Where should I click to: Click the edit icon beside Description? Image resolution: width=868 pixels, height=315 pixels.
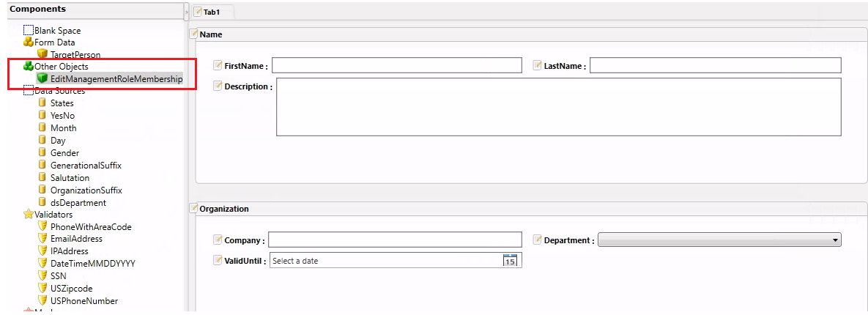coord(218,86)
